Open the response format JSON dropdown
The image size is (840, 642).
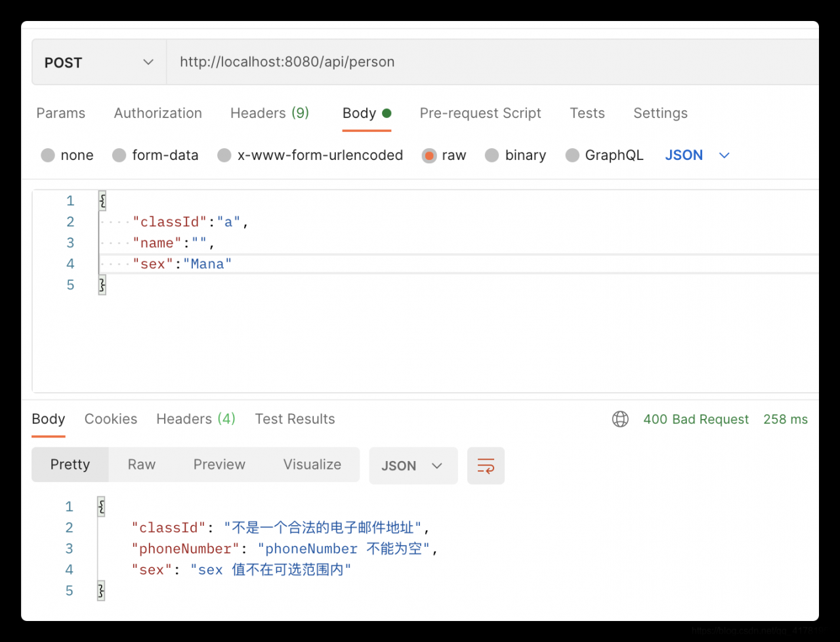[x=413, y=466]
